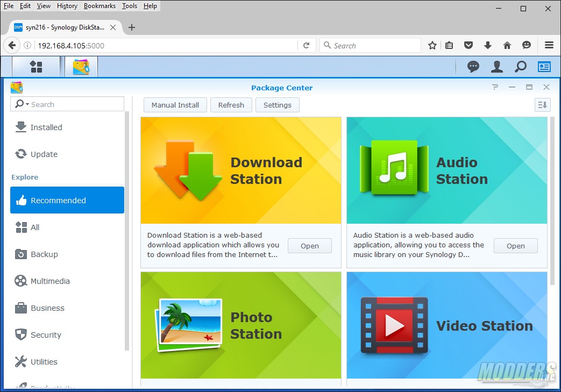The width and height of the screenshot is (561, 392).
Task: Bookmark this page with the star icon
Action: (432, 45)
